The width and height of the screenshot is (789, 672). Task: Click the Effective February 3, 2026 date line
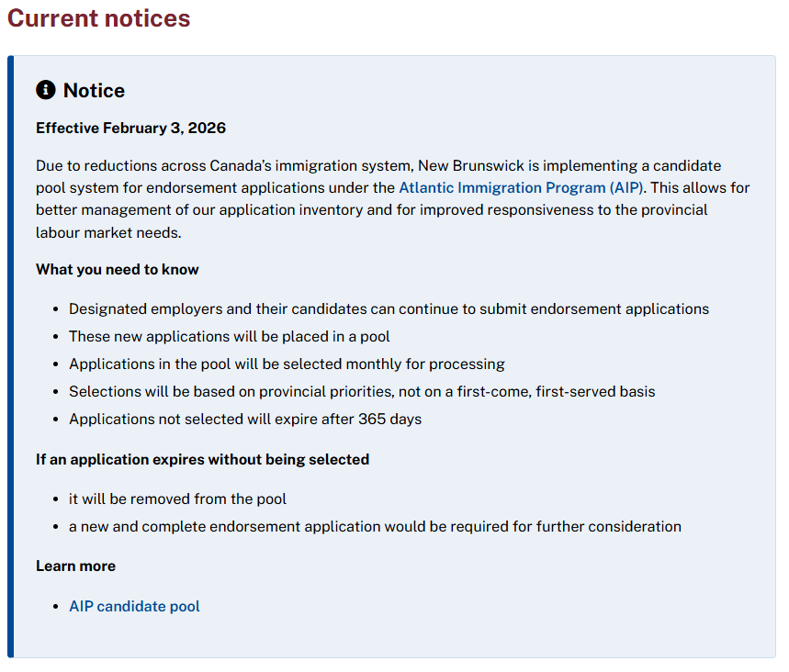(130, 128)
